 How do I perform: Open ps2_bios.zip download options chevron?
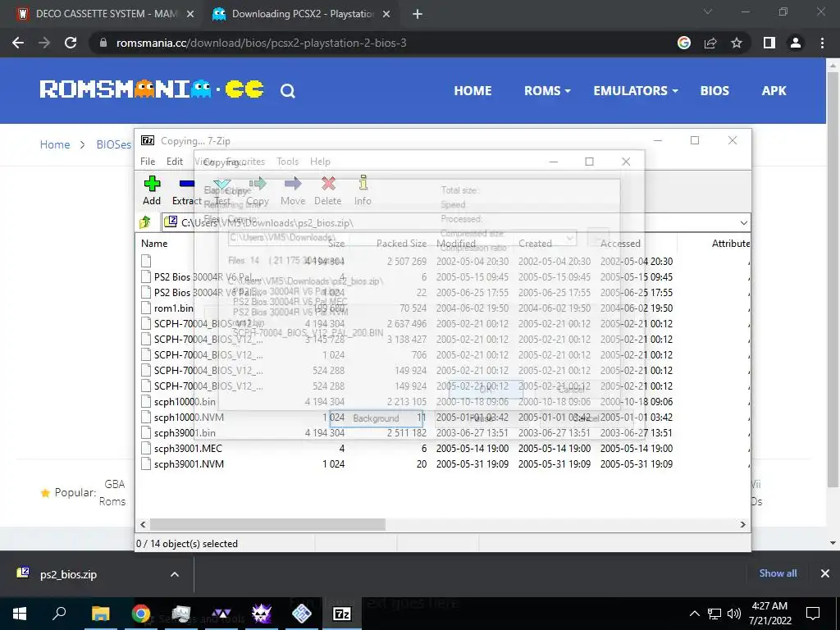(x=175, y=574)
